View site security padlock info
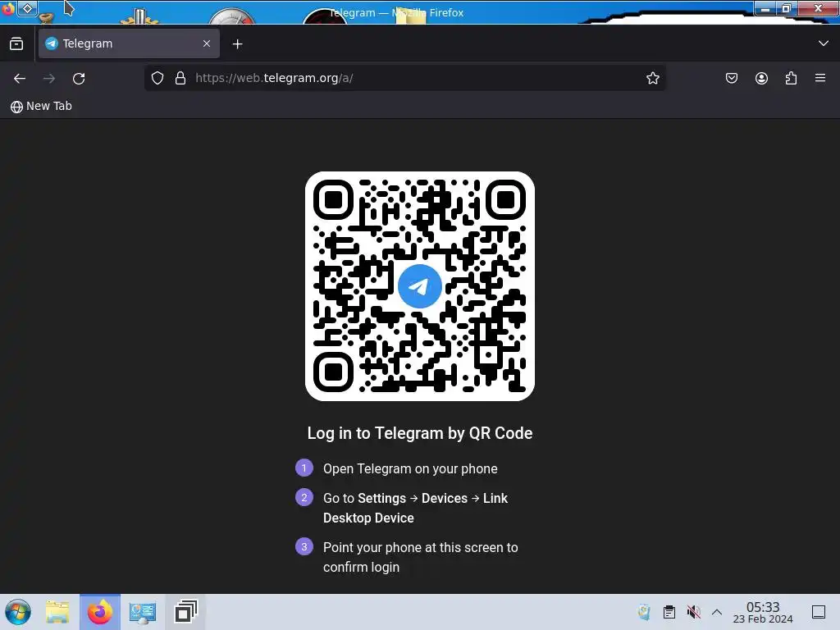840x630 pixels. tap(180, 78)
